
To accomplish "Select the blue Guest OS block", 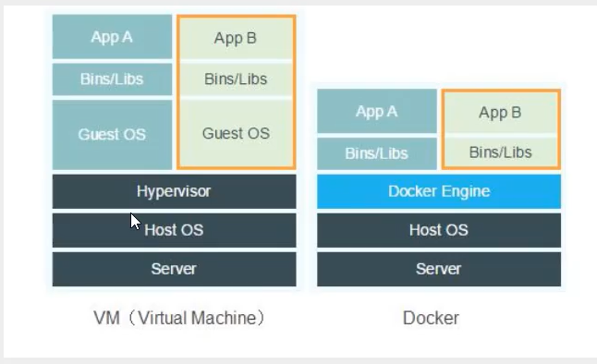I will 112,135.
